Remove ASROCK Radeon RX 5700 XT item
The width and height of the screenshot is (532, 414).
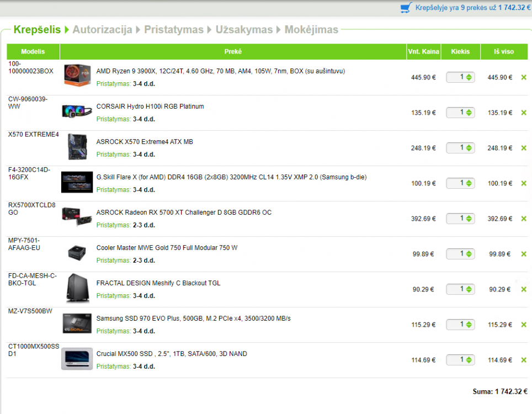tap(524, 219)
